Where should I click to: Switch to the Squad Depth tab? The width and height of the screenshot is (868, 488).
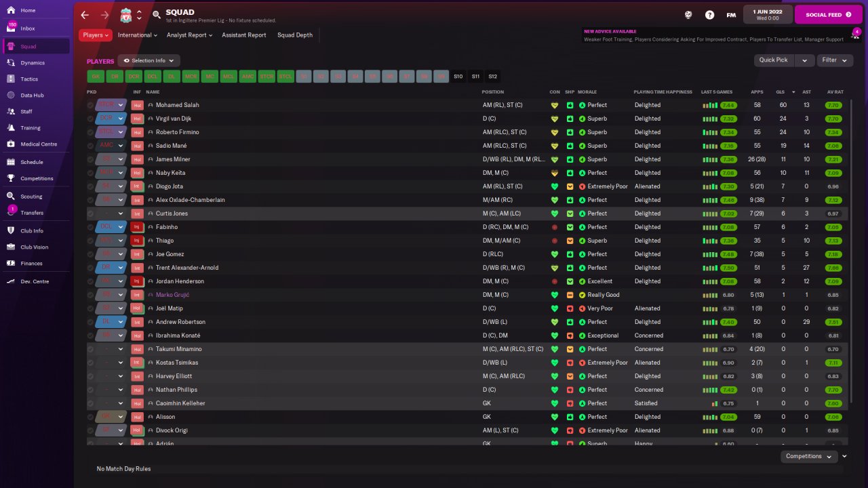[295, 35]
